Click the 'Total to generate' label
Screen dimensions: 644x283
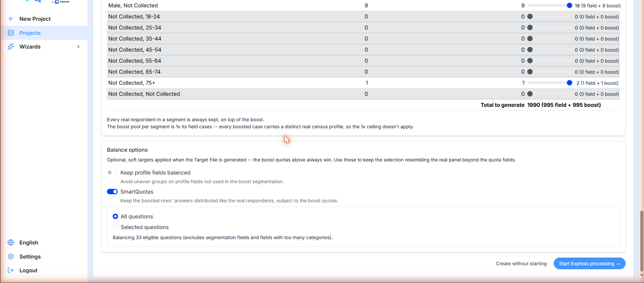[502, 105]
